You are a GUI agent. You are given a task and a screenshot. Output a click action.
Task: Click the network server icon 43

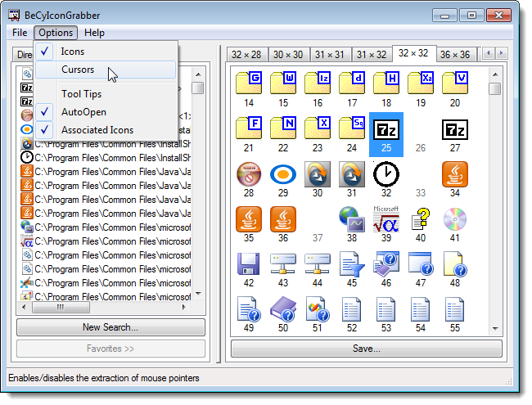[x=283, y=264]
